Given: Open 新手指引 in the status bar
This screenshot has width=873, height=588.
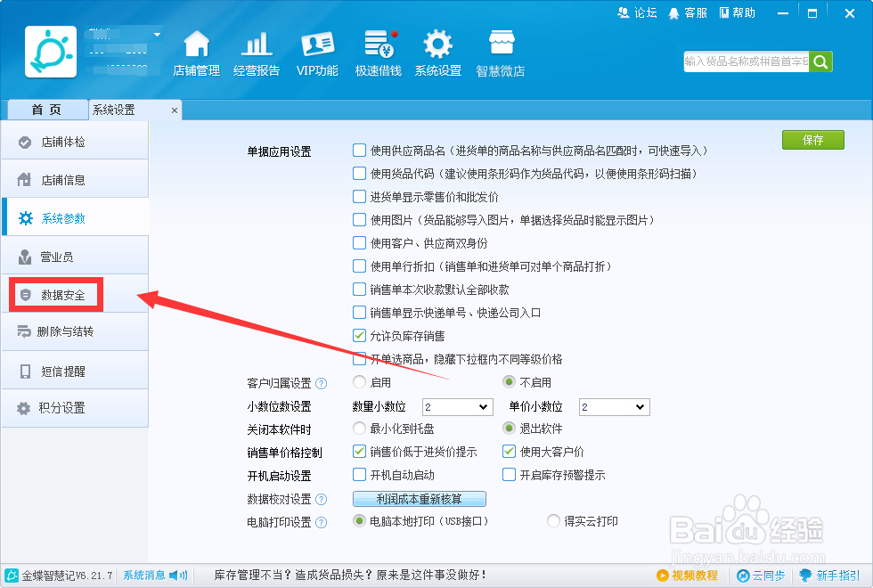Looking at the screenshot, I should click(x=829, y=576).
